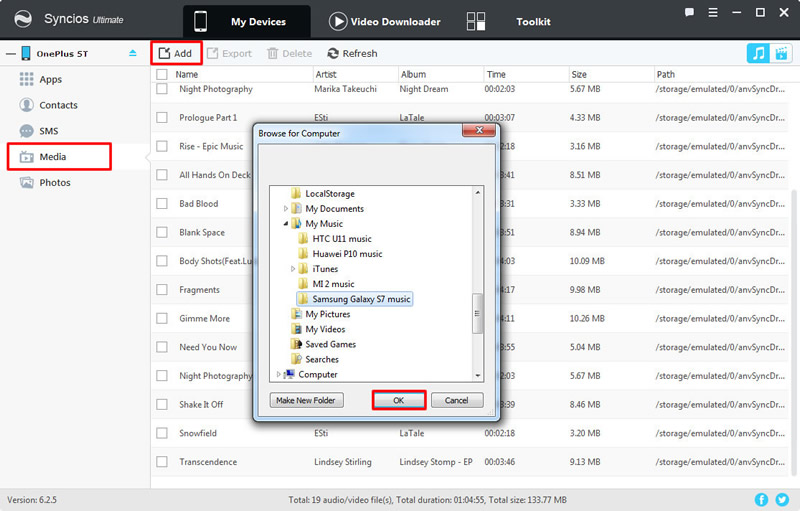Check the Need You Now row
Screen dimensions: 800x511
click(x=162, y=347)
